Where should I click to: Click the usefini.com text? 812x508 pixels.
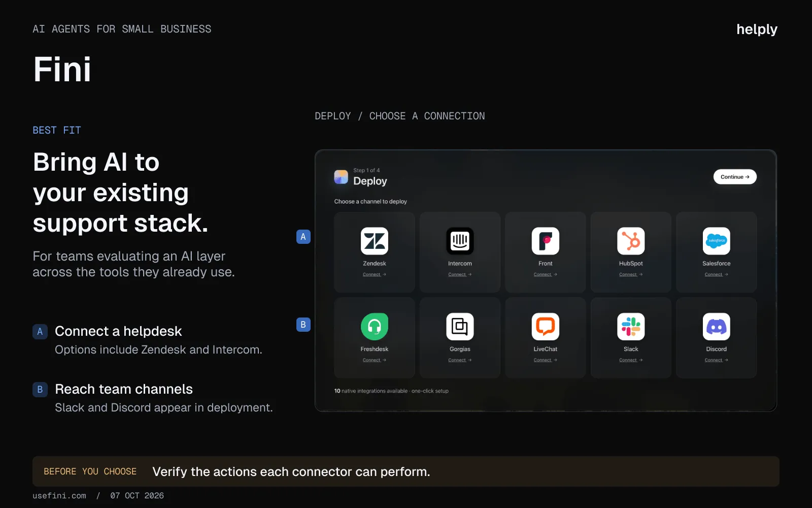(x=59, y=496)
